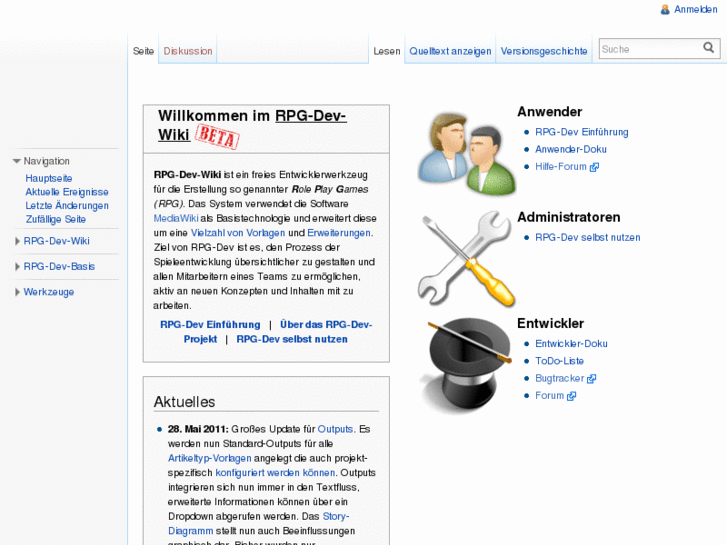The width and height of the screenshot is (727, 545).
Task: Click the Entwickler heading text
Action: 550,323
